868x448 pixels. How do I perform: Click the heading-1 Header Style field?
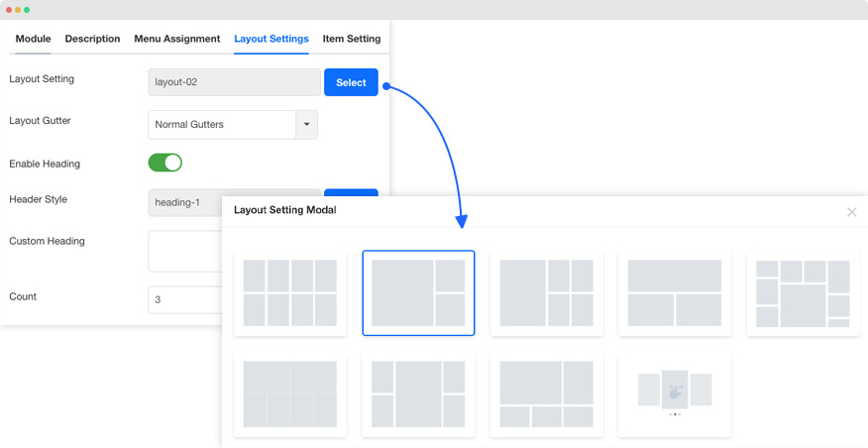(185, 202)
